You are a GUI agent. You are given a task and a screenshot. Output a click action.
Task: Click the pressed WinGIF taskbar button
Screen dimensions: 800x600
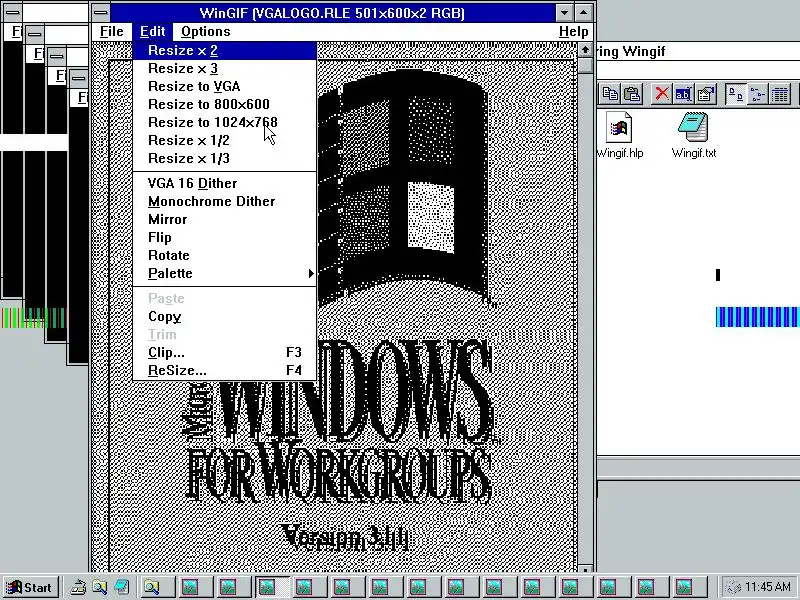(272, 587)
